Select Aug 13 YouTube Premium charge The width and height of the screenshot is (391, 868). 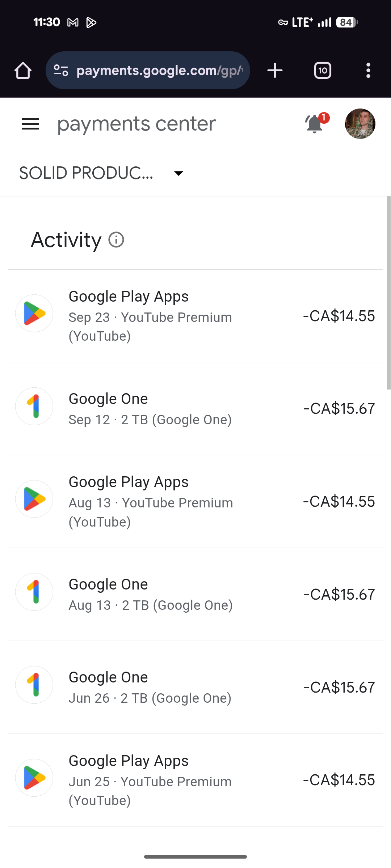(195, 502)
